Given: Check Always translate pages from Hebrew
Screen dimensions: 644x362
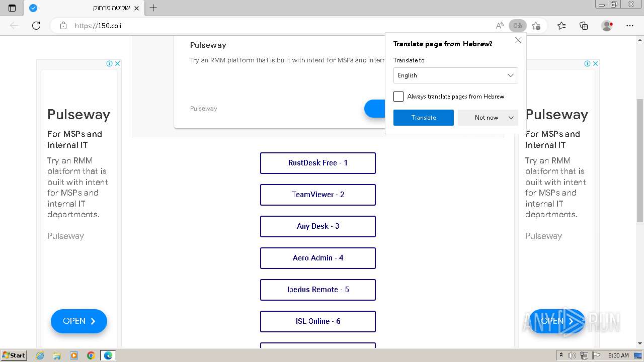Looking at the screenshot, I should click(x=398, y=97).
